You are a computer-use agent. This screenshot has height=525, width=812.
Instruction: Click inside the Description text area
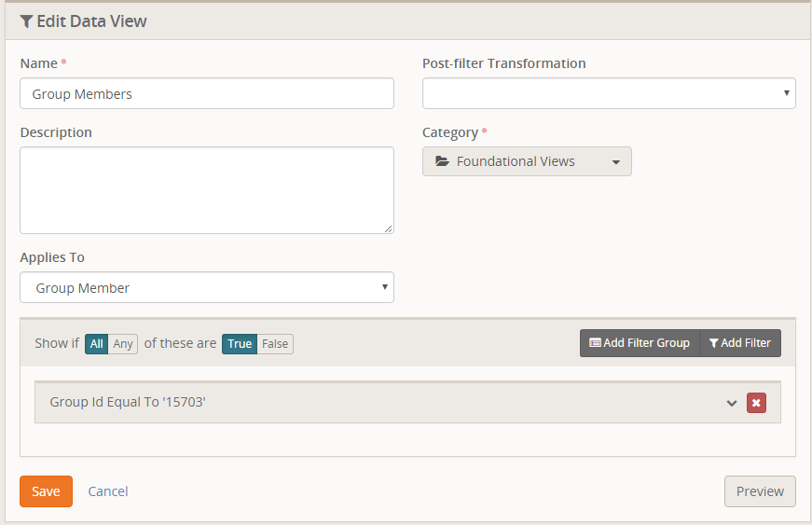click(x=206, y=189)
